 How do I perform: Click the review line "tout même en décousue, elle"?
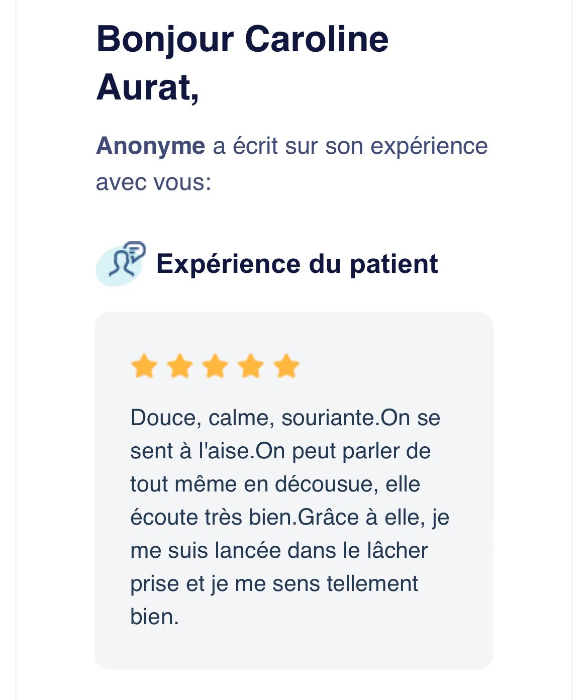(x=275, y=484)
